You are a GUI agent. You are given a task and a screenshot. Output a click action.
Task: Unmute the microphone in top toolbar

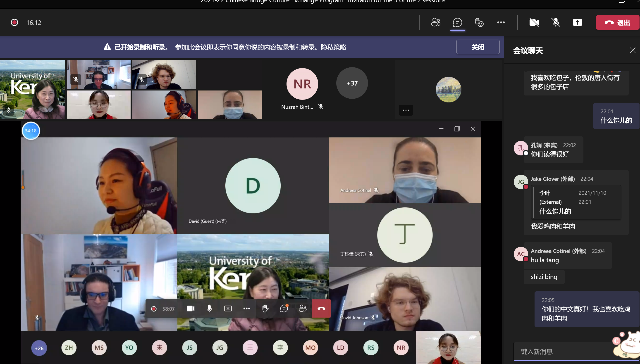coord(555,22)
